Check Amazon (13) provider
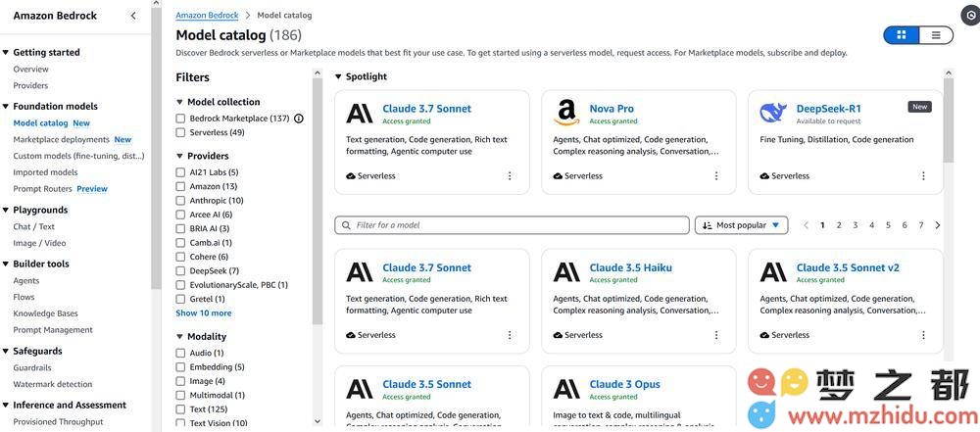Screen dimensions: 980x432 180,186
